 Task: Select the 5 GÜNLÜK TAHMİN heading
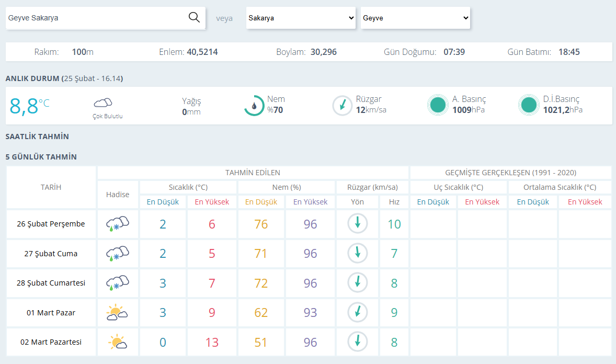point(41,157)
